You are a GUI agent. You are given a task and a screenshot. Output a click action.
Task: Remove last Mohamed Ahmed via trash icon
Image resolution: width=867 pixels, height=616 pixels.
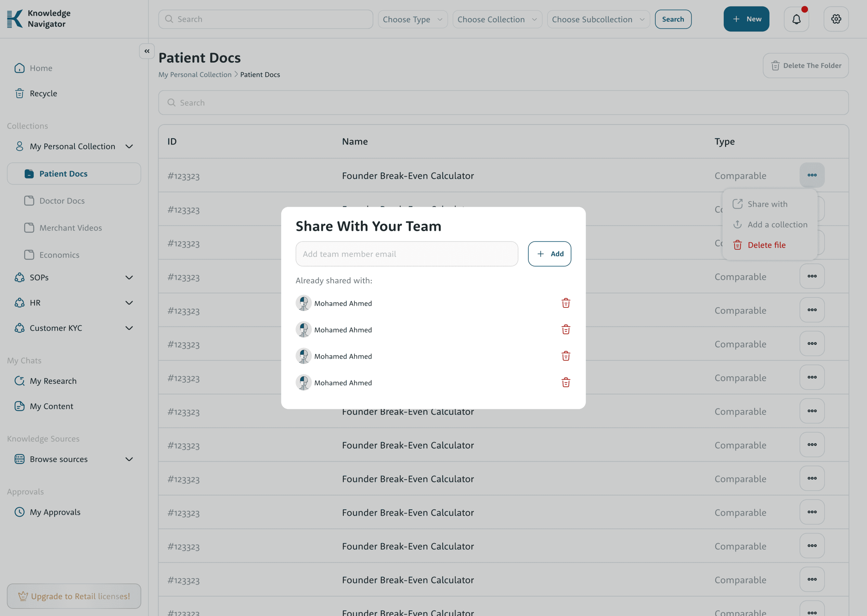tap(565, 382)
